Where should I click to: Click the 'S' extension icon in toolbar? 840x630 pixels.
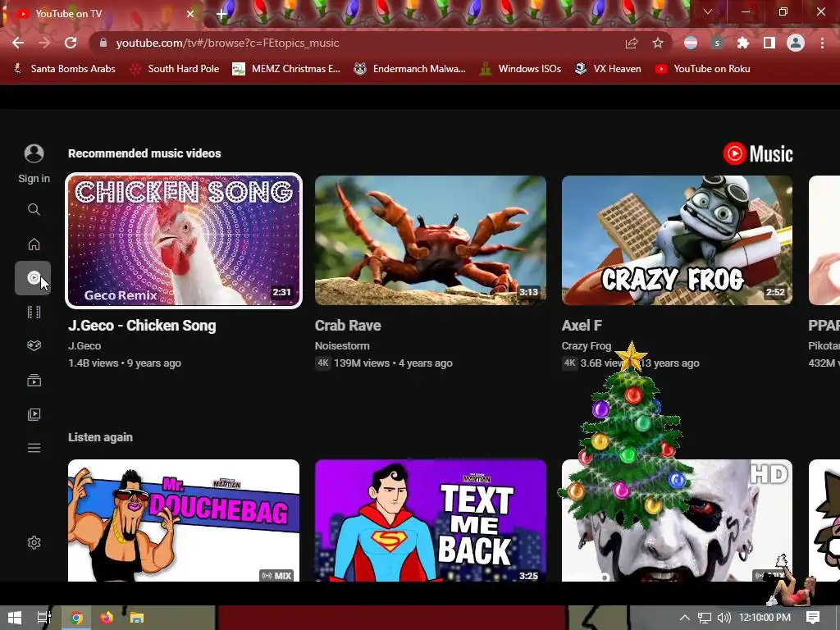[717, 43]
